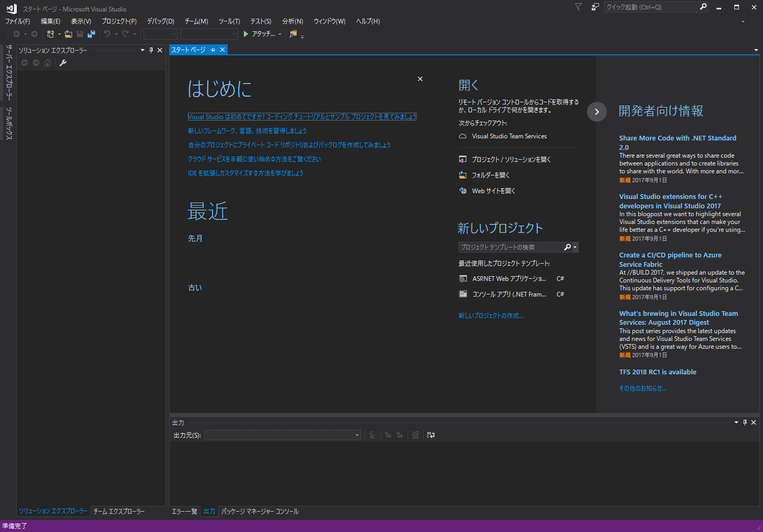Screen dimensions: 763x532
Task: Switch to the チーム エクスプローラー tab
Action: 119,511
